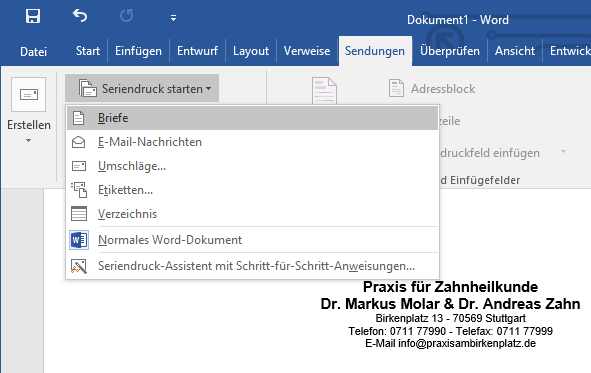591x373 pixels.
Task: Switch to the Überprüfen tab
Action: pos(450,51)
